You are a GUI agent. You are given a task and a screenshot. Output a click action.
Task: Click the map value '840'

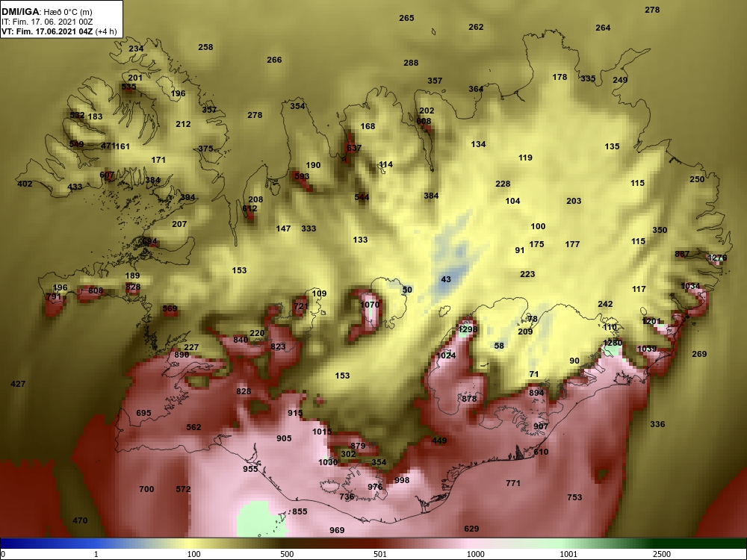(x=241, y=340)
